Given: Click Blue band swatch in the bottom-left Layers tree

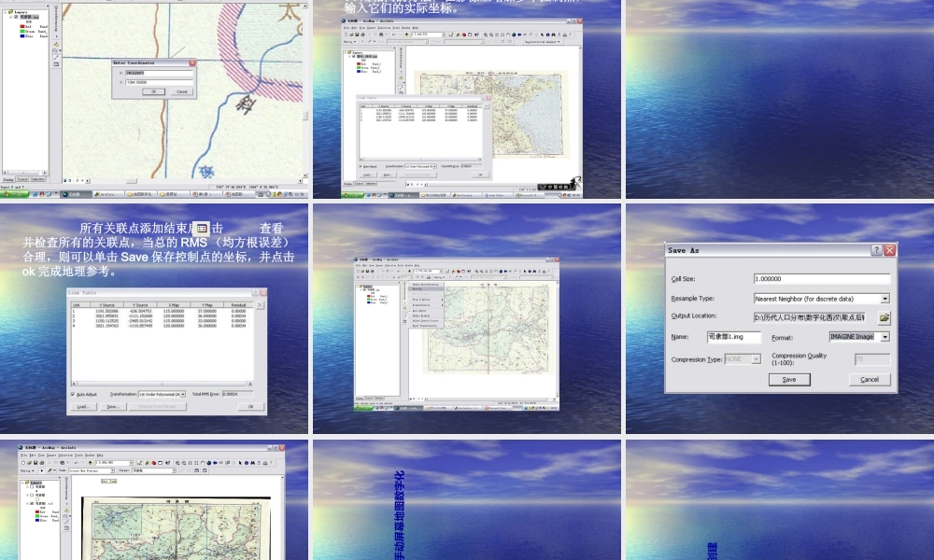Looking at the screenshot, I should pyautogui.click(x=37, y=520).
